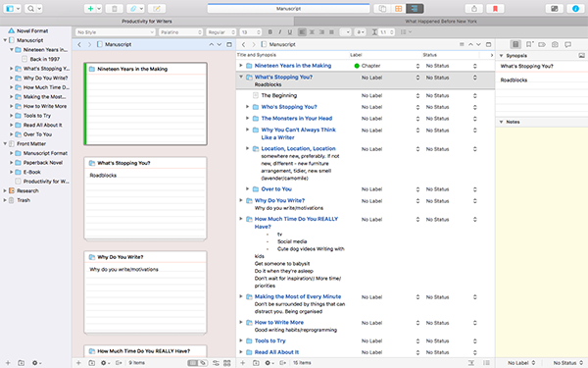588x368 pixels.
Task: Toggle corkboard layout mode switch in footer
Action: point(197,363)
